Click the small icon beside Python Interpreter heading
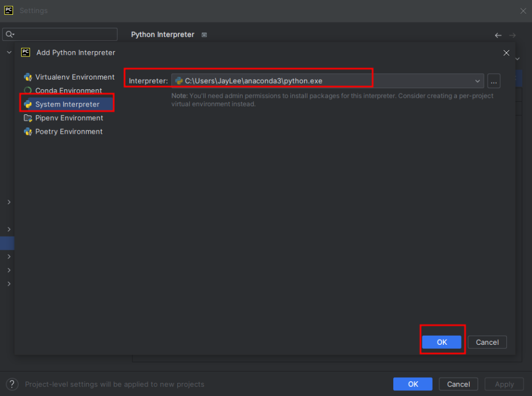This screenshot has width=532, height=396. coord(204,35)
